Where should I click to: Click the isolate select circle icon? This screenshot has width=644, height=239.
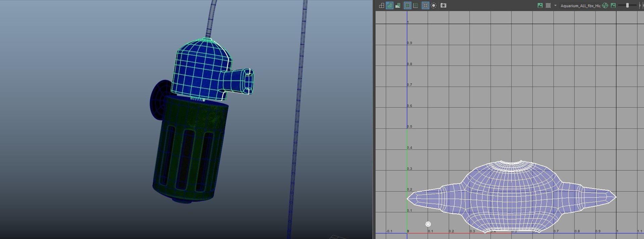[434, 6]
